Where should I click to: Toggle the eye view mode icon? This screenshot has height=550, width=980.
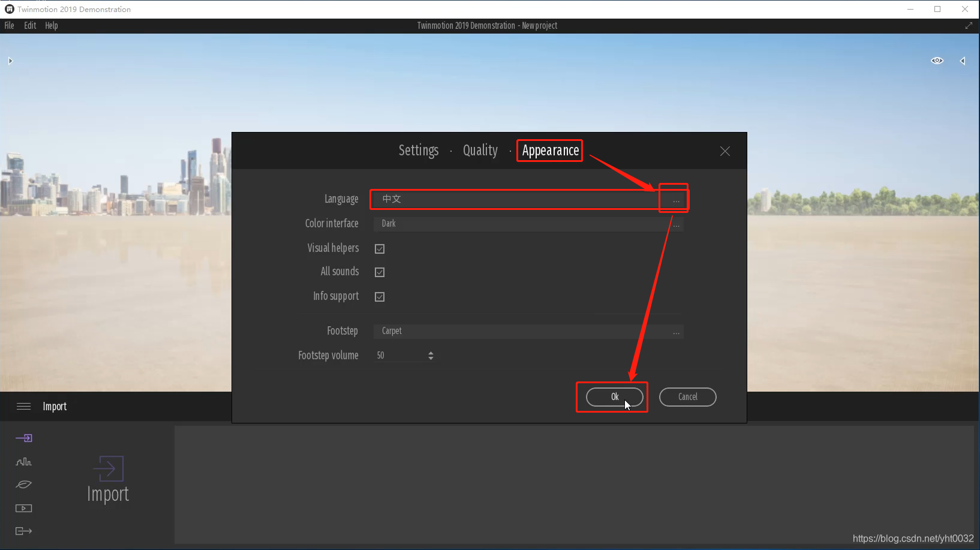pyautogui.click(x=937, y=61)
